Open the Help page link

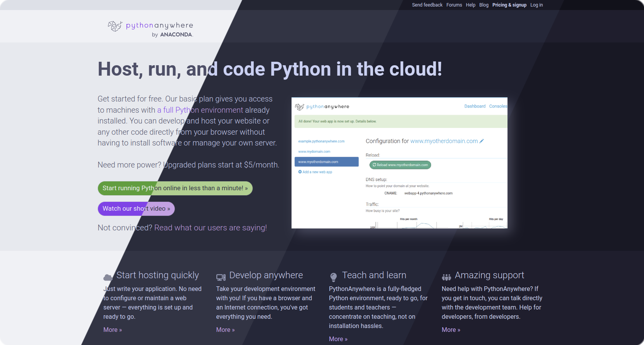(x=470, y=5)
